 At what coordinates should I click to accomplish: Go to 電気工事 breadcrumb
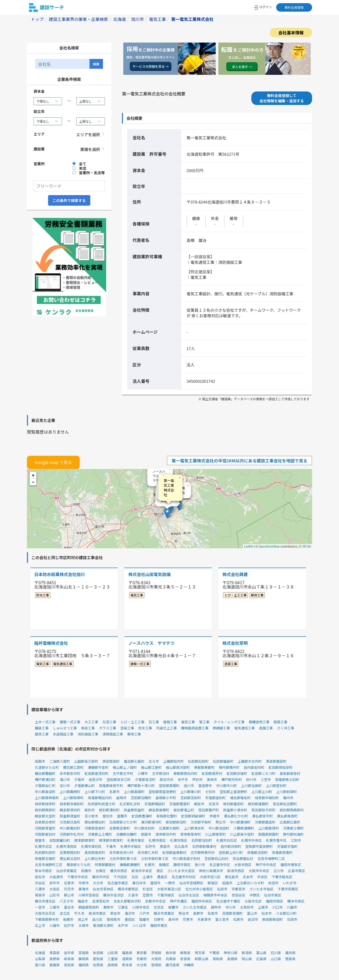157,19
